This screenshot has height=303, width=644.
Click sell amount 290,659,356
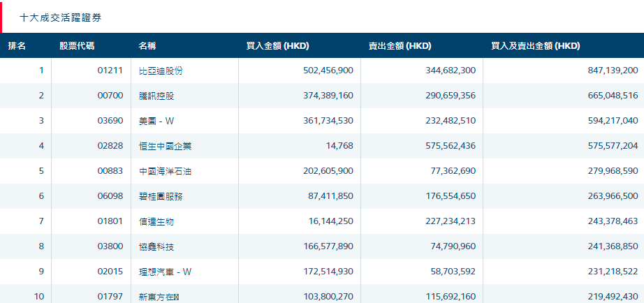coord(451,96)
